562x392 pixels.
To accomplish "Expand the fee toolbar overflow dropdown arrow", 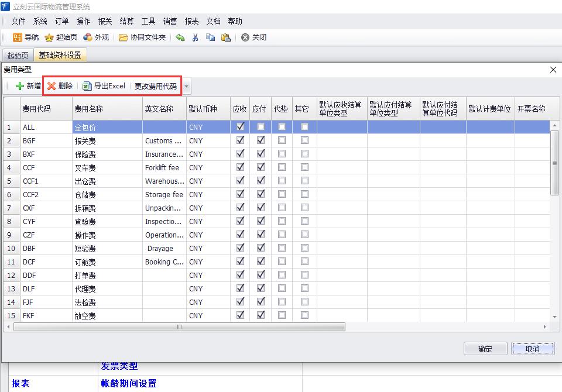I will pyautogui.click(x=187, y=87).
